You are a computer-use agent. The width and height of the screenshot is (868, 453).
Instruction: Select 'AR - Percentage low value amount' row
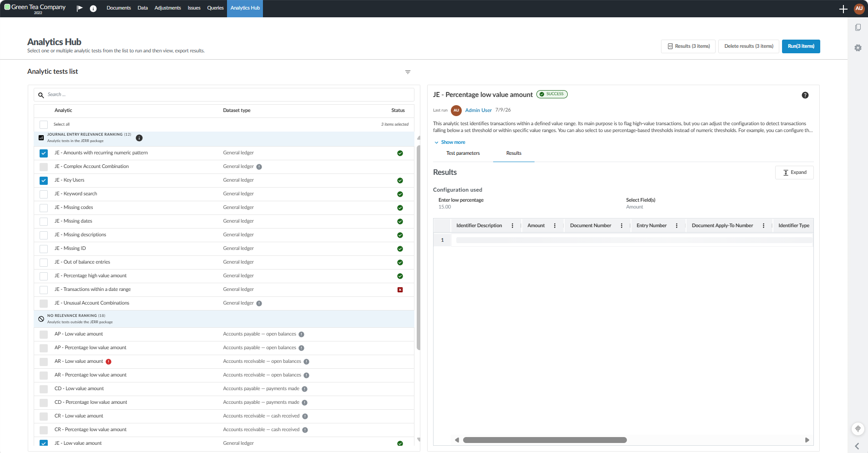pos(224,375)
